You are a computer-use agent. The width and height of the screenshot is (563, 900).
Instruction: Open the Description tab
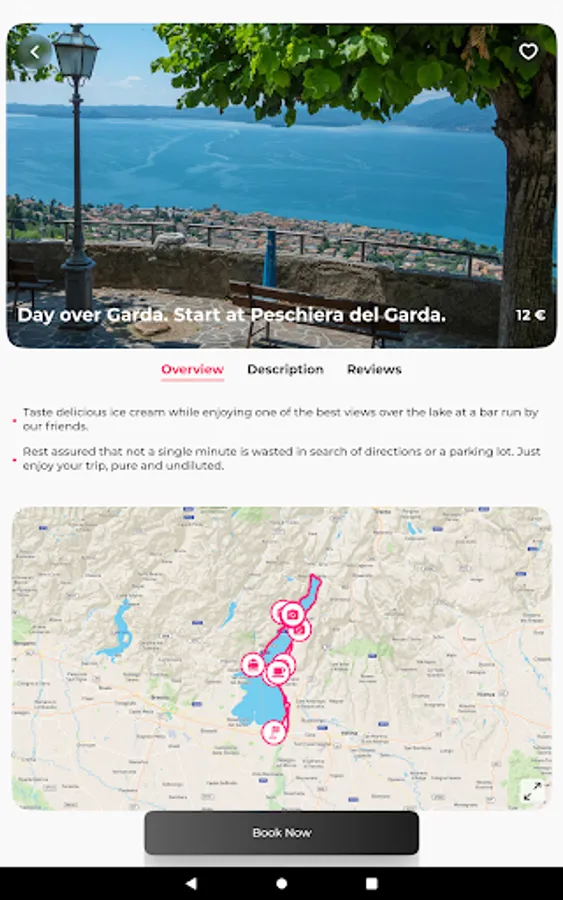[285, 370]
